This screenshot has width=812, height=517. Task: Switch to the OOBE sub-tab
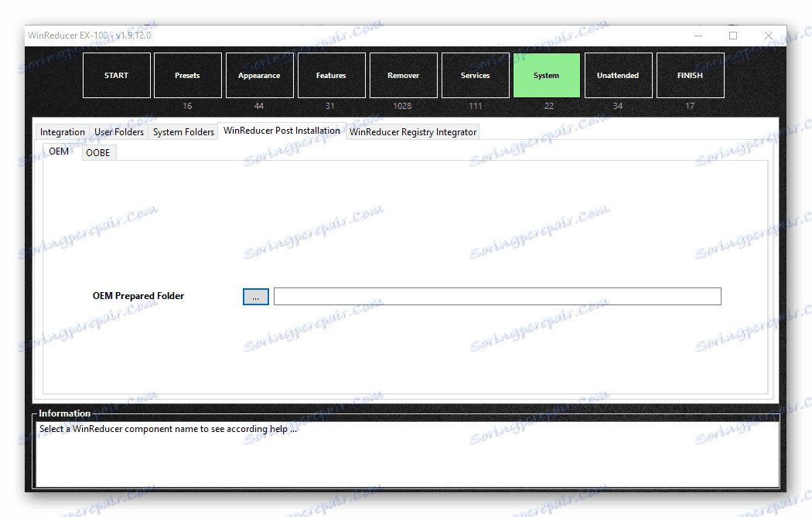[98, 153]
